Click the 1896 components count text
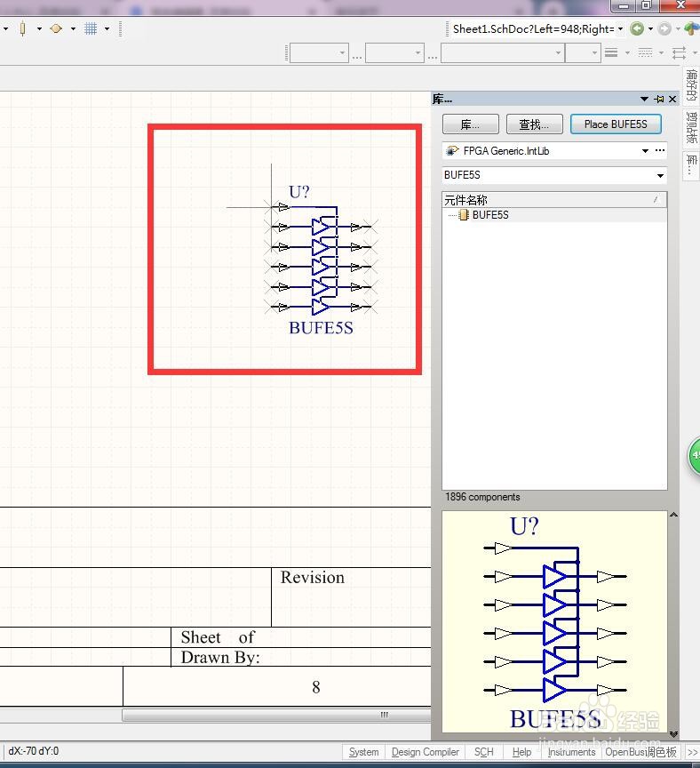The height and width of the screenshot is (768, 700). (x=482, y=497)
